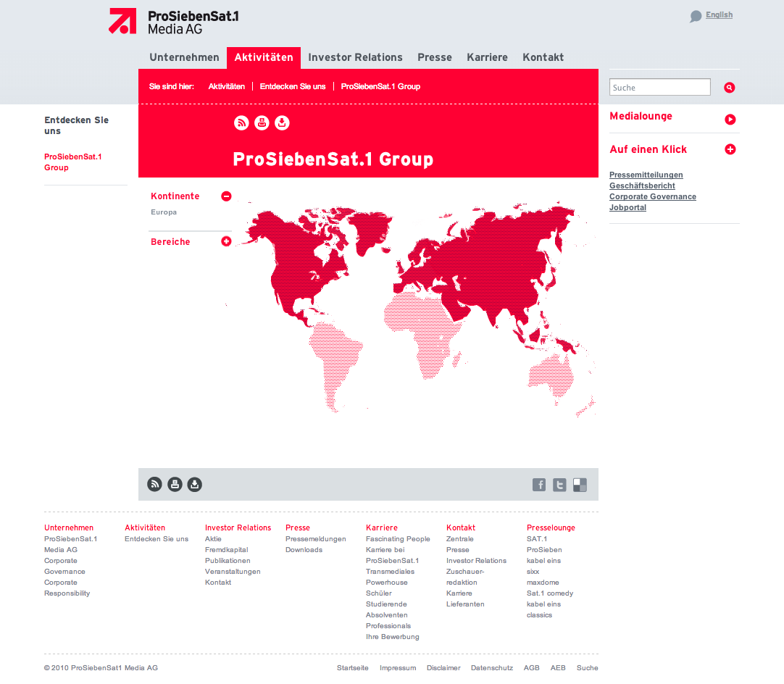
Task: Open Zentrale under footer Kontakt
Action: click(459, 539)
